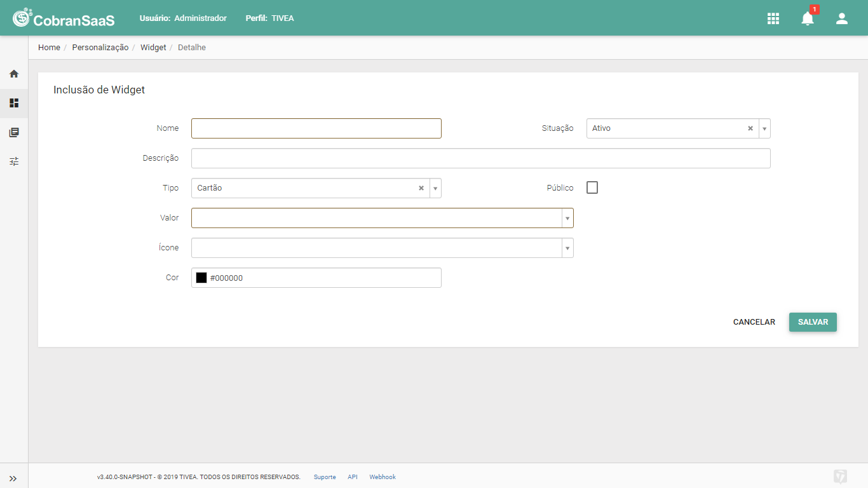Open the library sidebar icon

click(x=14, y=132)
